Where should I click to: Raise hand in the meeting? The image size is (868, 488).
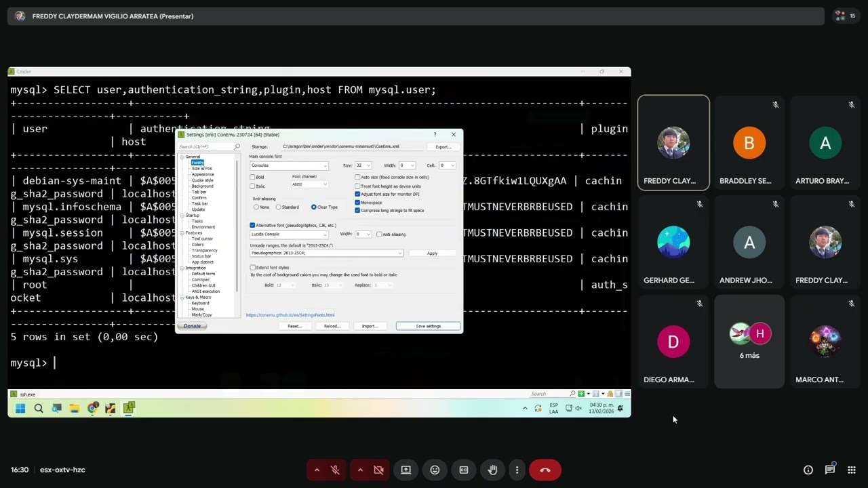[x=493, y=470]
